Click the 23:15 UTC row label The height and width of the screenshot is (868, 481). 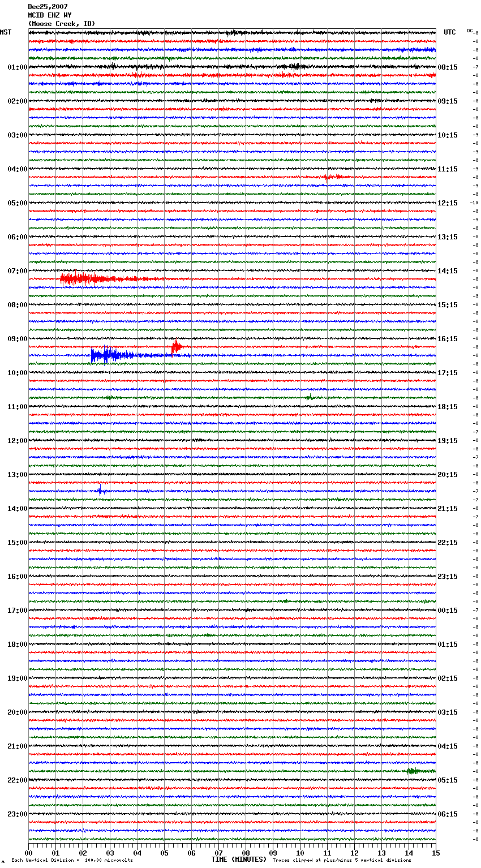click(448, 577)
